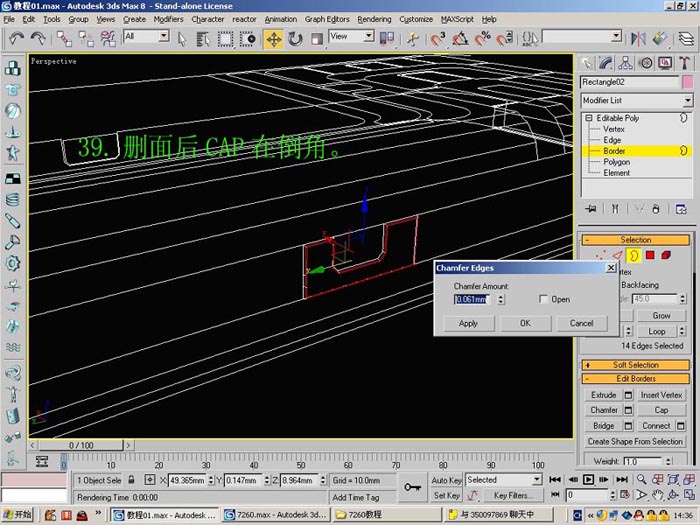Toggle Absolute/Offset transform type-in mode
Image resolution: width=700 pixels, height=525 pixels.
150,480
